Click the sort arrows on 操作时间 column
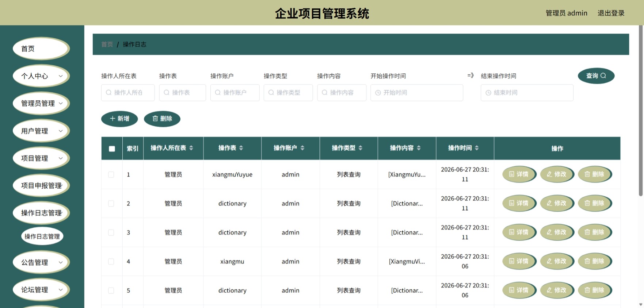 click(x=477, y=148)
